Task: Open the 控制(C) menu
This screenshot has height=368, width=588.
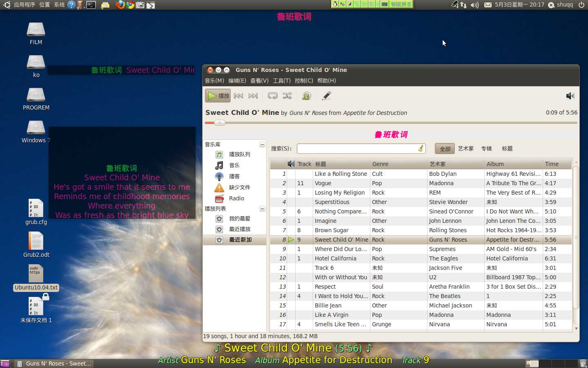Action: click(304, 81)
